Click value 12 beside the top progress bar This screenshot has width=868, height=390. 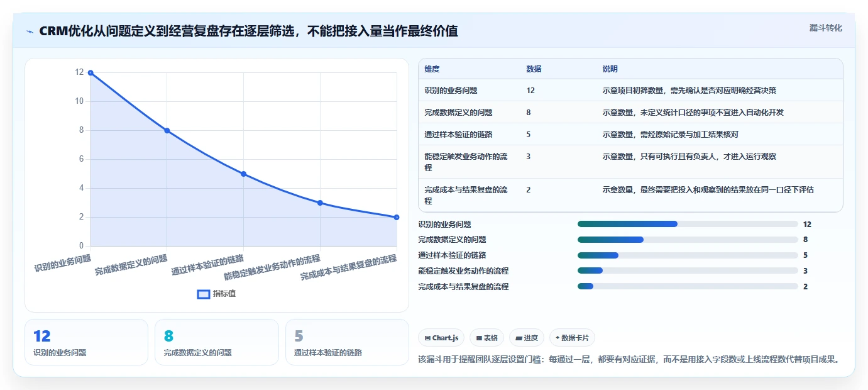tap(807, 224)
